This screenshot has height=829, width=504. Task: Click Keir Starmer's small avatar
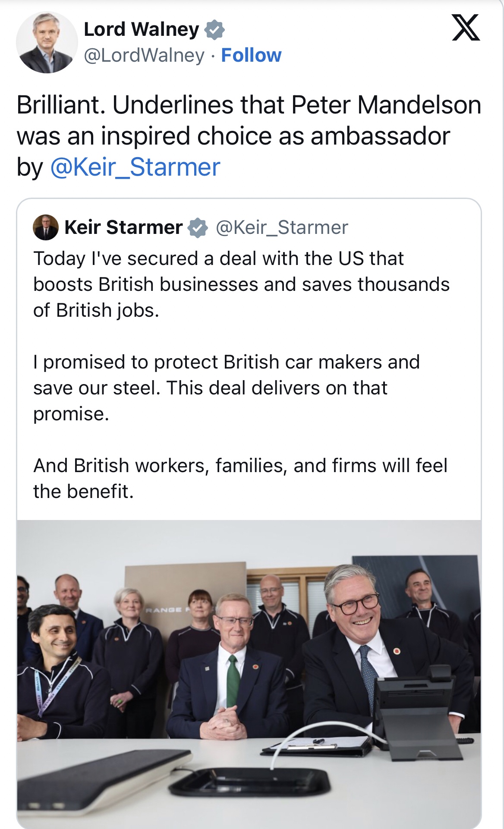coord(46,227)
